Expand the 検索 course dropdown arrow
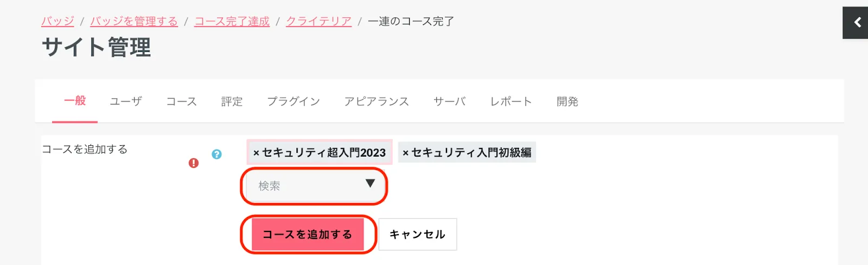Screen dimensions: 868x265 click(x=370, y=184)
